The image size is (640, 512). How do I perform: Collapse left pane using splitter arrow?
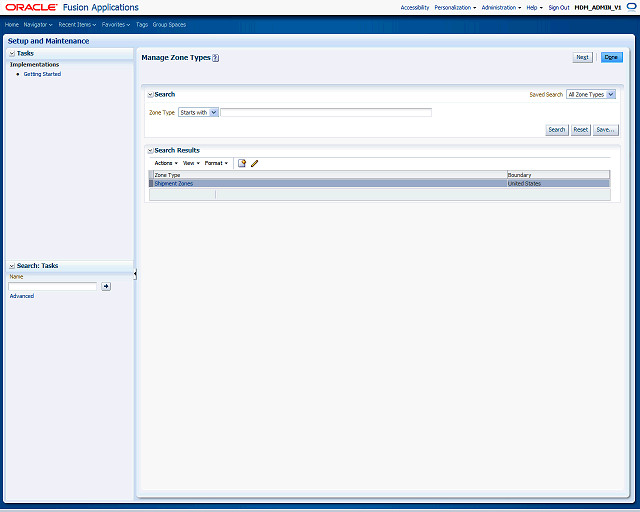click(135, 274)
